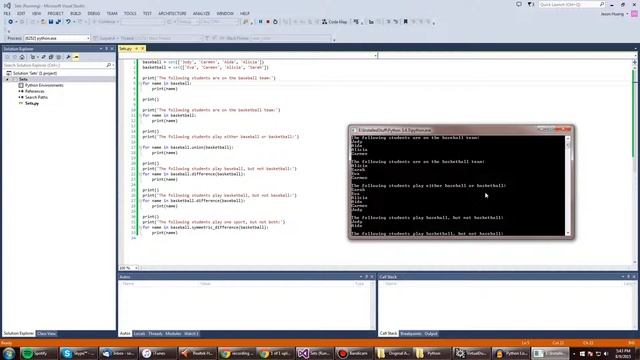This screenshot has width=640, height=360.
Task: Click the Save All icon in the toolbar
Action: 58,22
